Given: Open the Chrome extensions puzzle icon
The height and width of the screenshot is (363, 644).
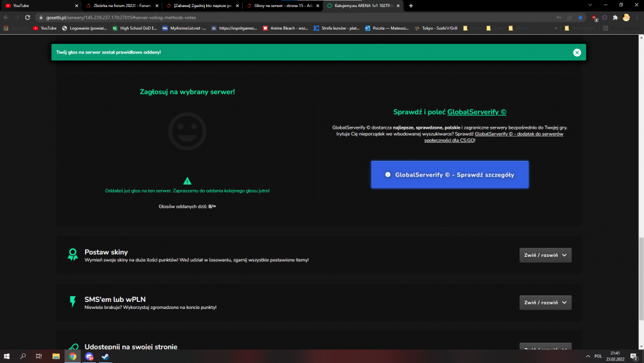Looking at the screenshot, I should 615,17.
